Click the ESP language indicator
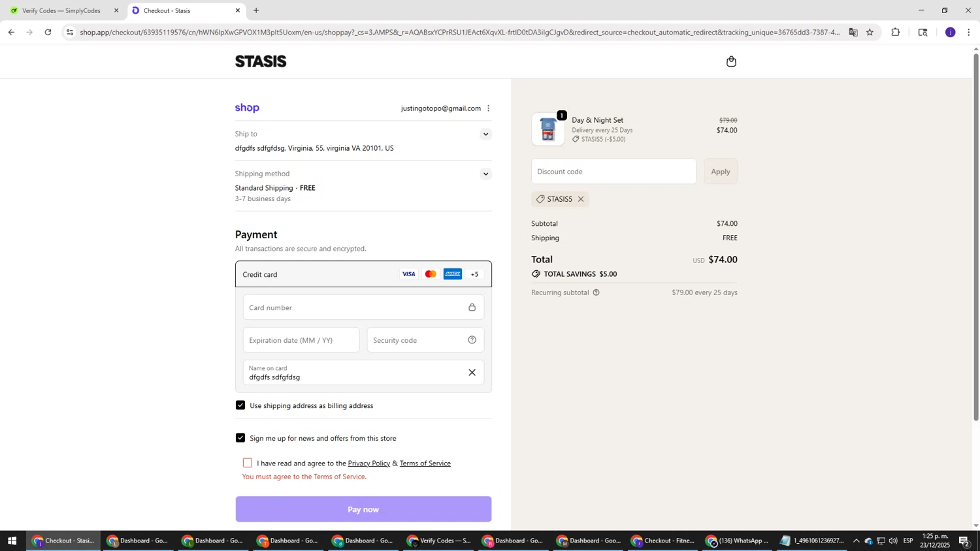 (x=908, y=541)
